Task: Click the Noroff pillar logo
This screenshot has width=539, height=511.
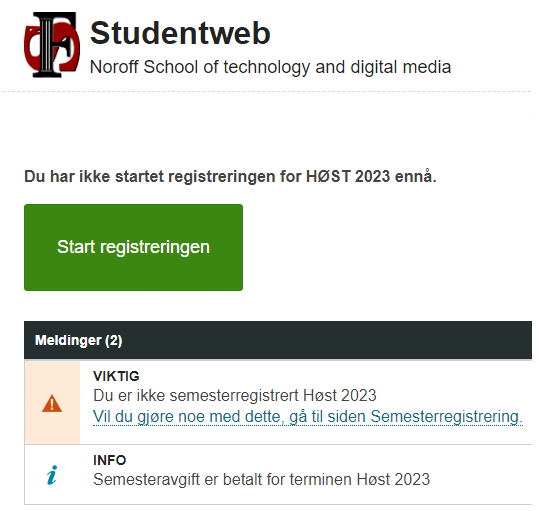Action: (52, 45)
